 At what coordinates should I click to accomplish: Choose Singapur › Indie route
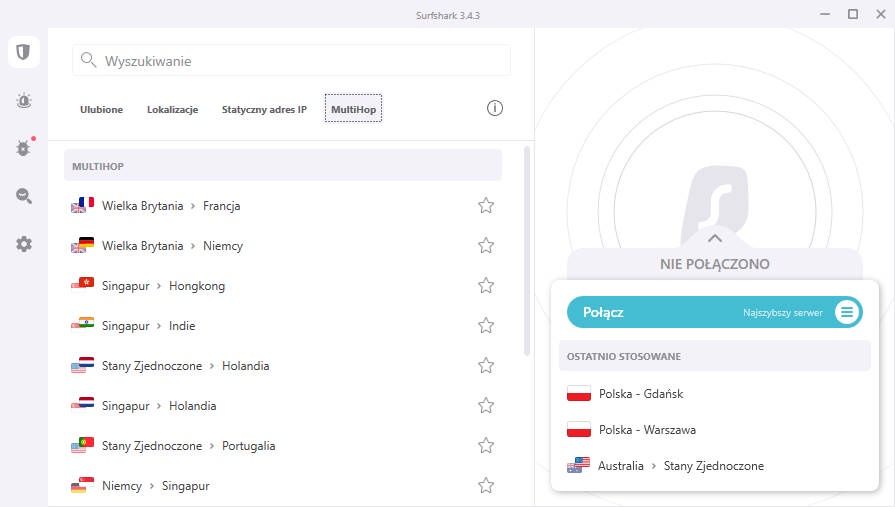coord(283,325)
